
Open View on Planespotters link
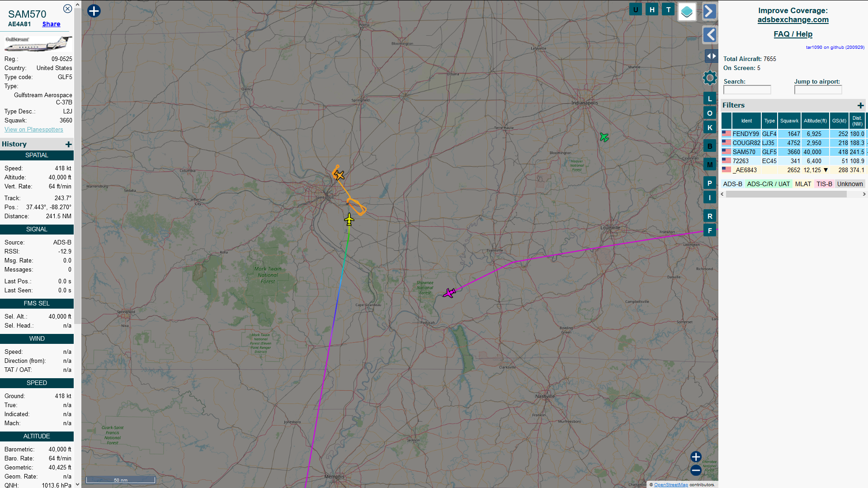point(34,130)
